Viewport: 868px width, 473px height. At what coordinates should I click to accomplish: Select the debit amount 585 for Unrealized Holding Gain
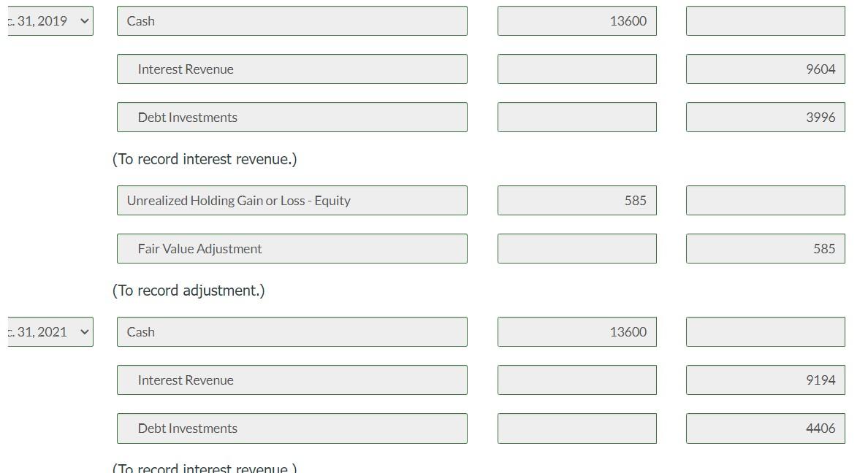tap(576, 200)
